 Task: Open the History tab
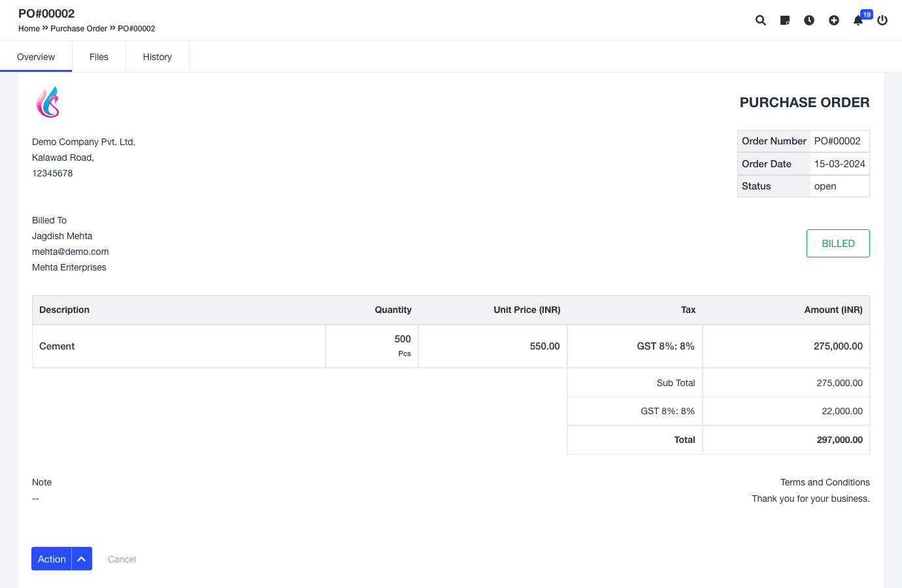pos(158,57)
